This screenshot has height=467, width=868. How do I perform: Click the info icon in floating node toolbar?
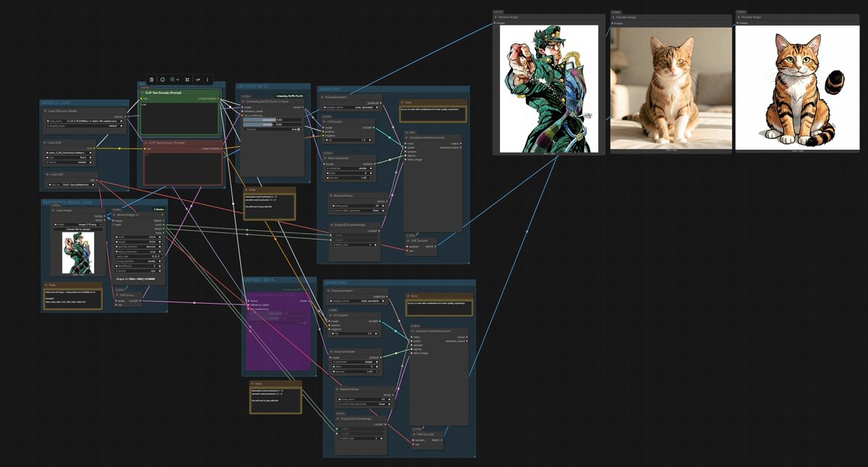[162, 80]
